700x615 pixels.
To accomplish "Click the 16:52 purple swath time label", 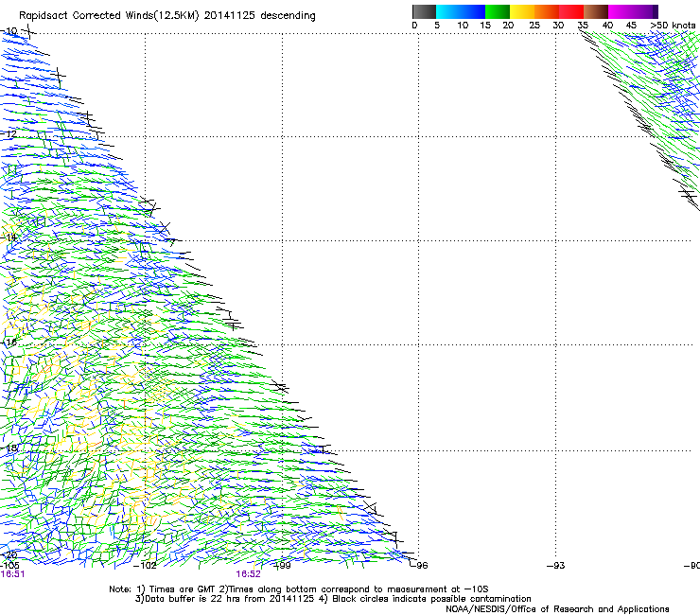I will coord(248,574).
